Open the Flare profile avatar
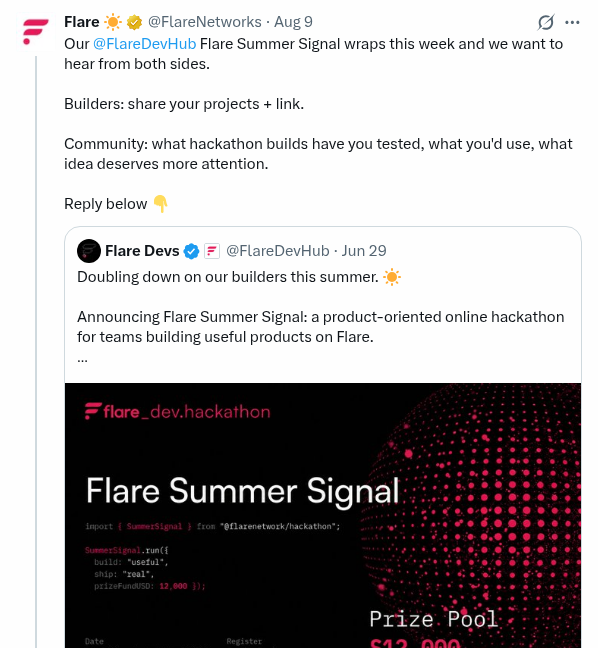 point(36,32)
